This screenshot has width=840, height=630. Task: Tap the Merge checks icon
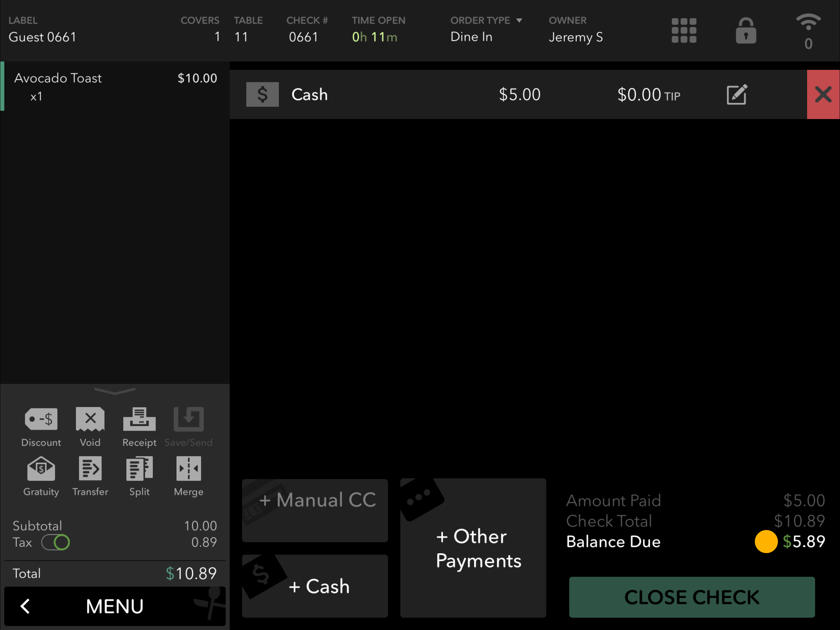pyautogui.click(x=189, y=469)
